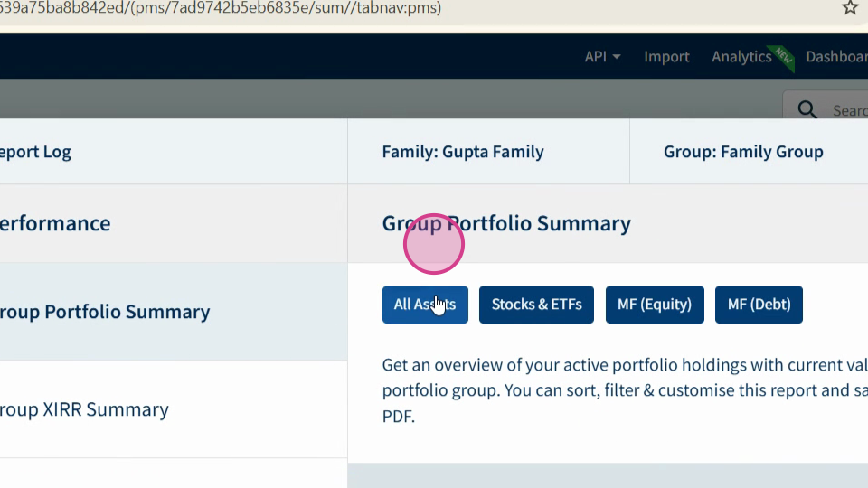Expand the API dropdown menu
868x488 pixels.
[x=602, y=56]
